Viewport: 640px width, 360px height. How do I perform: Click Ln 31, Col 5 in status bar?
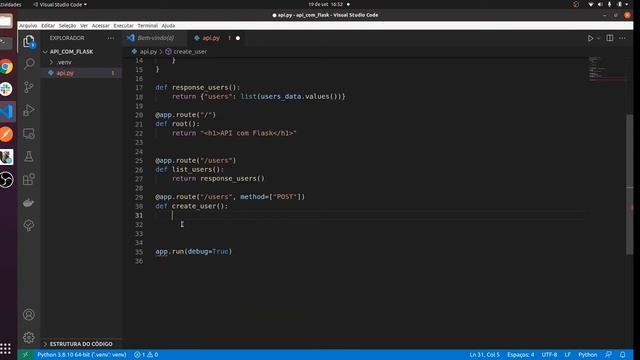coord(484,355)
